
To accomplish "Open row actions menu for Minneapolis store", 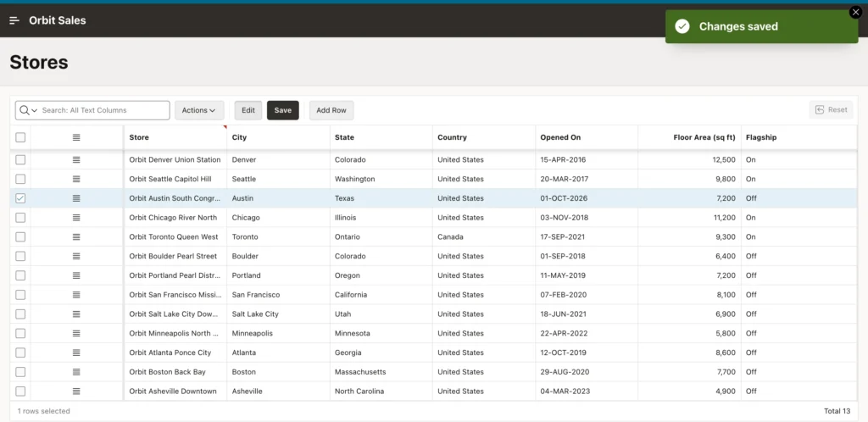I will point(76,333).
